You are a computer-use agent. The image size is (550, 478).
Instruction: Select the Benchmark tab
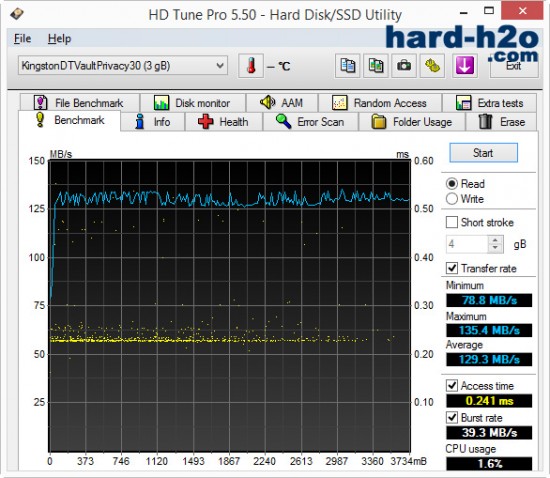click(x=69, y=120)
